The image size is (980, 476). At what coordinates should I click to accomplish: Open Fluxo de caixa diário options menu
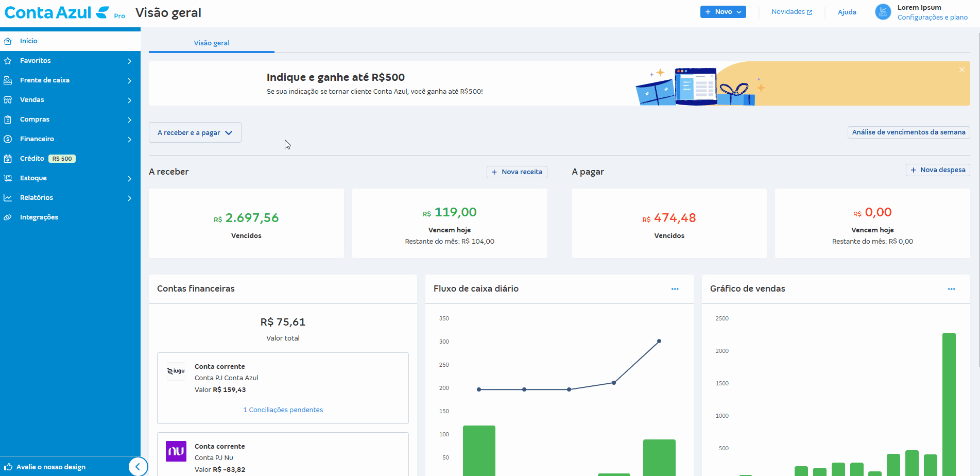(x=675, y=289)
